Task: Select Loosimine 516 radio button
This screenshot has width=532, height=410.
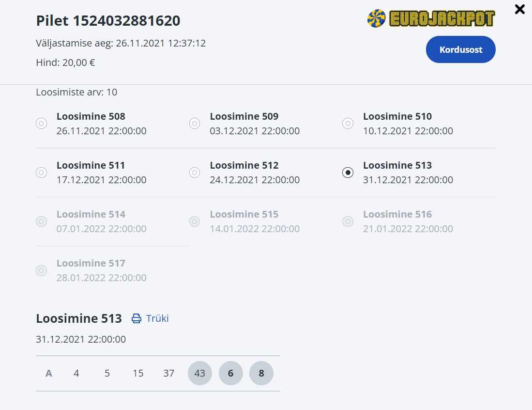Action: [348, 221]
